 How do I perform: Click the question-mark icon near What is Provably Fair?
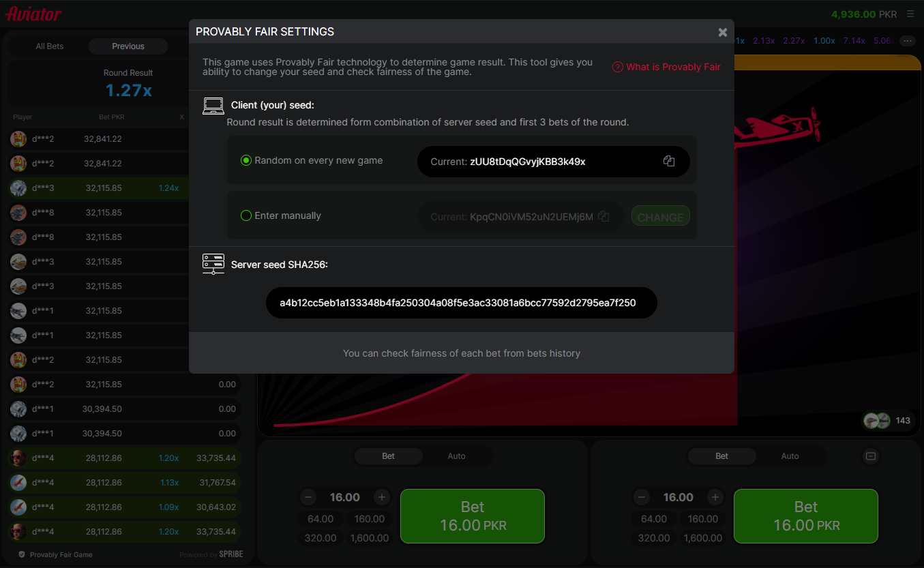click(x=618, y=67)
